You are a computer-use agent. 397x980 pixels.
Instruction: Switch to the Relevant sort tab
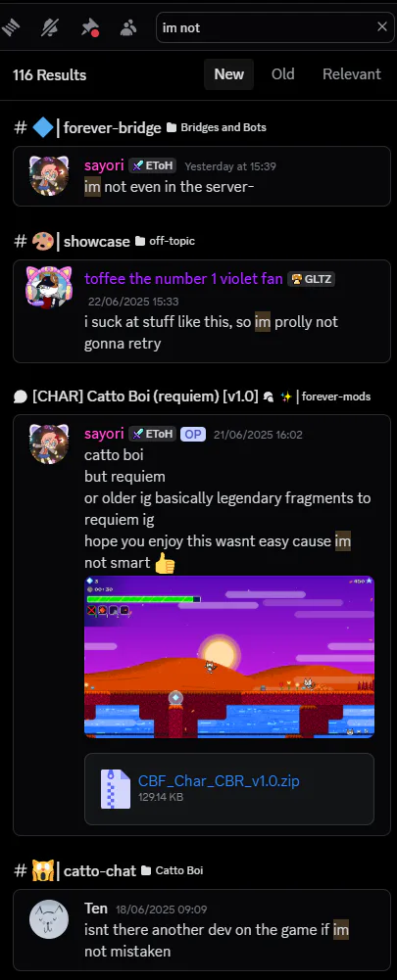(x=351, y=74)
